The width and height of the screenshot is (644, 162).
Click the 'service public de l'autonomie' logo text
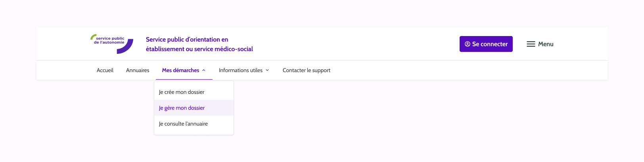click(x=109, y=40)
